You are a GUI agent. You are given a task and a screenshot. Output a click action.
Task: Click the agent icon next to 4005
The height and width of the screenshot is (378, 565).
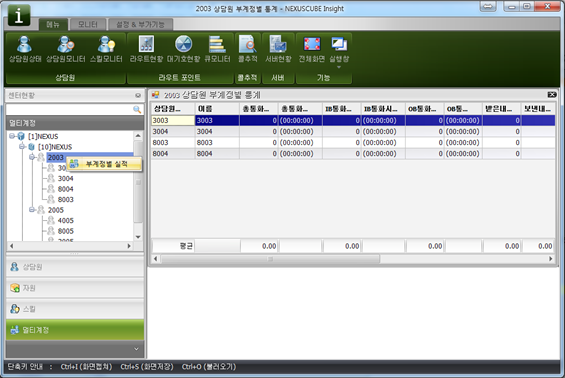51,220
